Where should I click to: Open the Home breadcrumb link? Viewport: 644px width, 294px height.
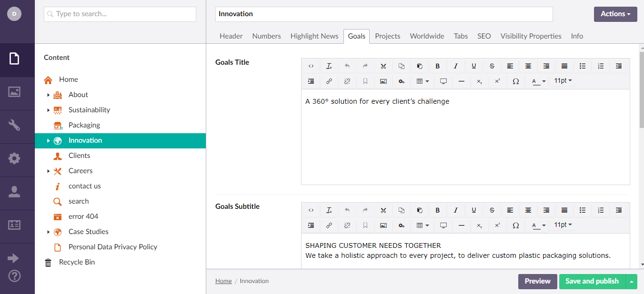[x=223, y=281]
